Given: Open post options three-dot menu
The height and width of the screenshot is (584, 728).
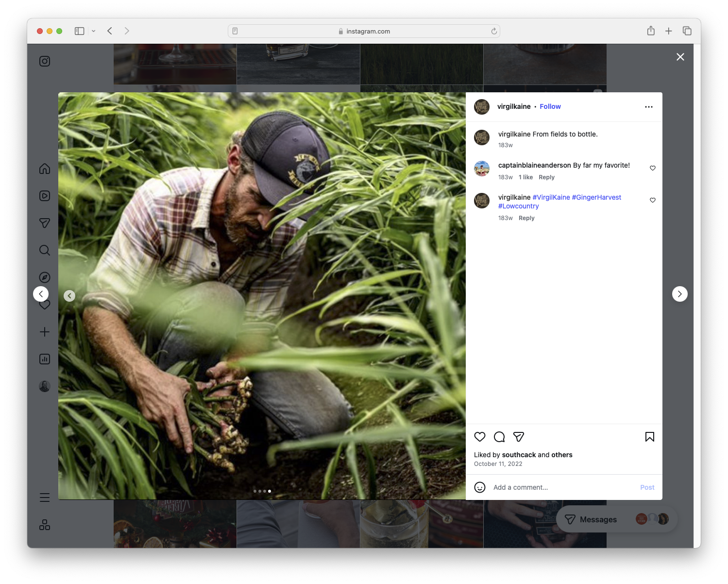Looking at the screenshot, I should pyautogui.click(x=649, y=107).
